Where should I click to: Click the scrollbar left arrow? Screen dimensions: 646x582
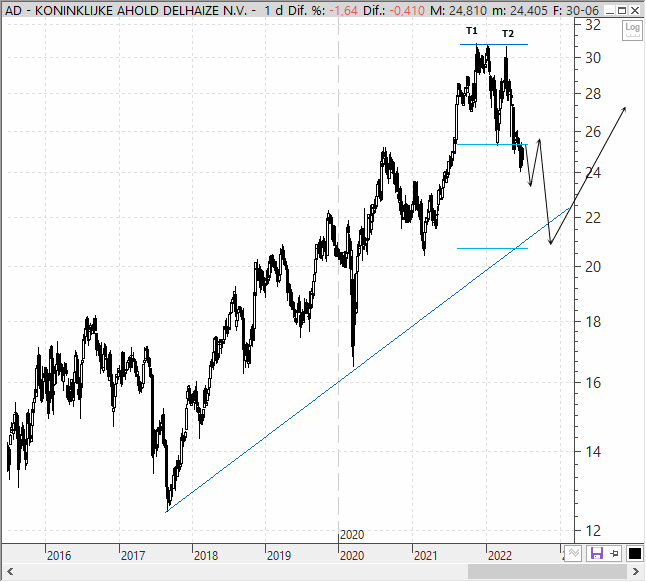pyautogui.click(x=10, y=572)
